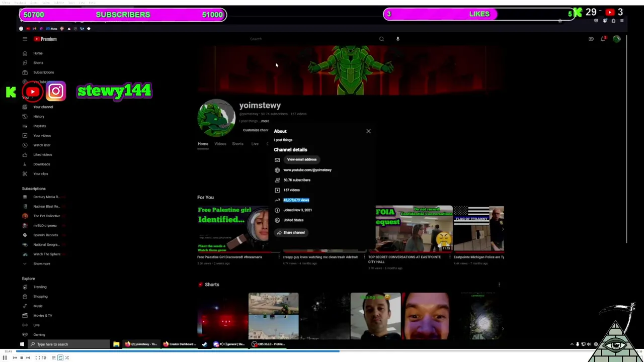The width and height of the screenshot is (644, 362).
Task: Click the Windows Start button
Action: [x=22, y=344]
